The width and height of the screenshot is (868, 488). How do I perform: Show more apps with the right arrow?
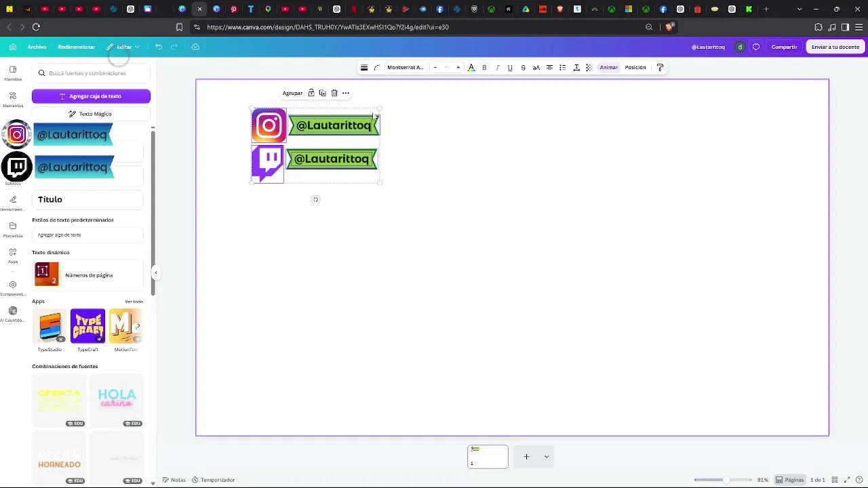click(x=138, y=326)
